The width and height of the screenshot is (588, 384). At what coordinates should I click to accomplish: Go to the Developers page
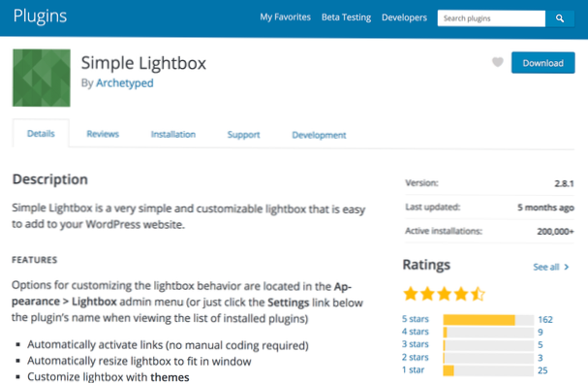coord(404,17)
